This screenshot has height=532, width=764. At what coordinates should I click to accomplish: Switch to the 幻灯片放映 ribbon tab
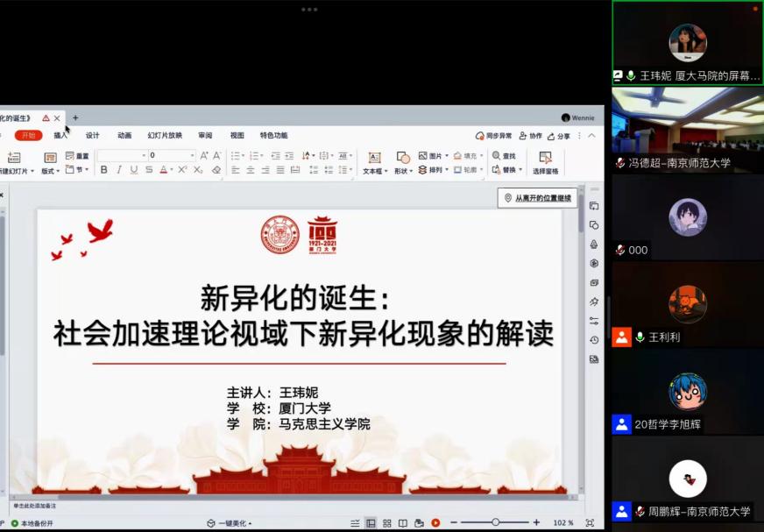tap(165, 136)
